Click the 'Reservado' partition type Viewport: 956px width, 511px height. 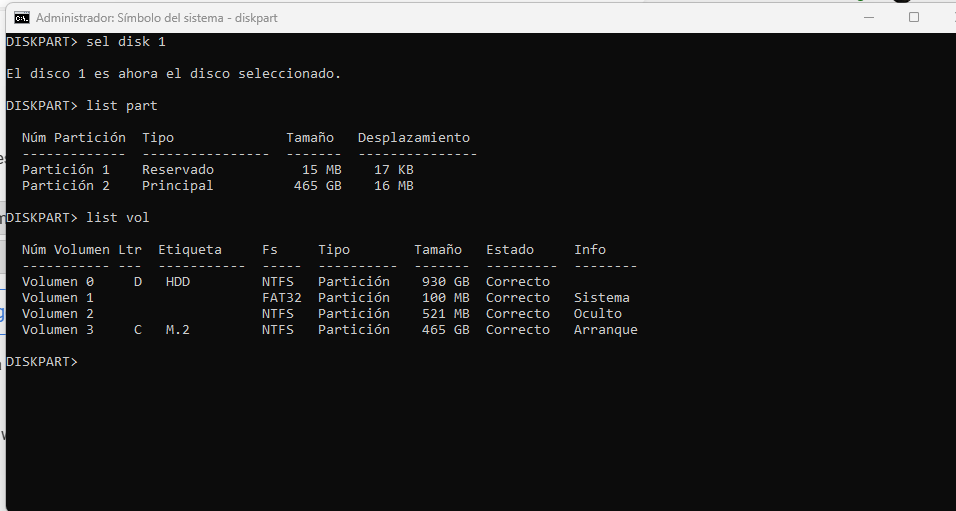pos(178,170)
